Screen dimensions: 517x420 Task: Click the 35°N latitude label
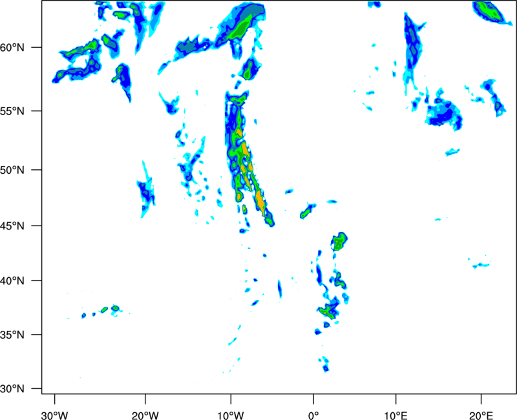coord(12,335)
